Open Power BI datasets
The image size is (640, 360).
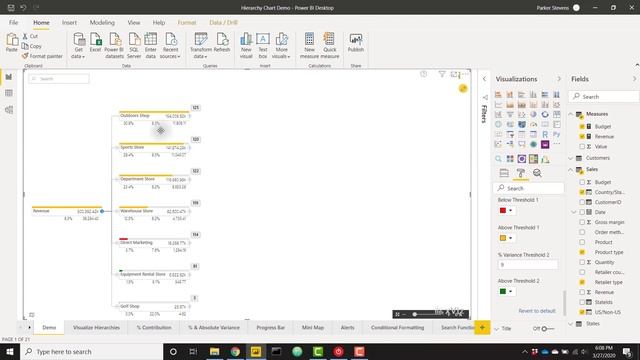coord(114,46)
